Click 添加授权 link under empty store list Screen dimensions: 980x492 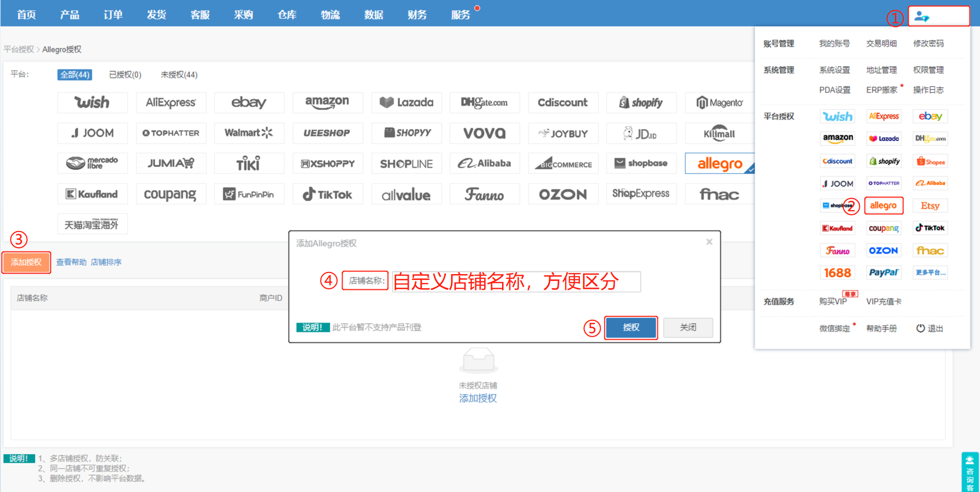pos(478,399)
